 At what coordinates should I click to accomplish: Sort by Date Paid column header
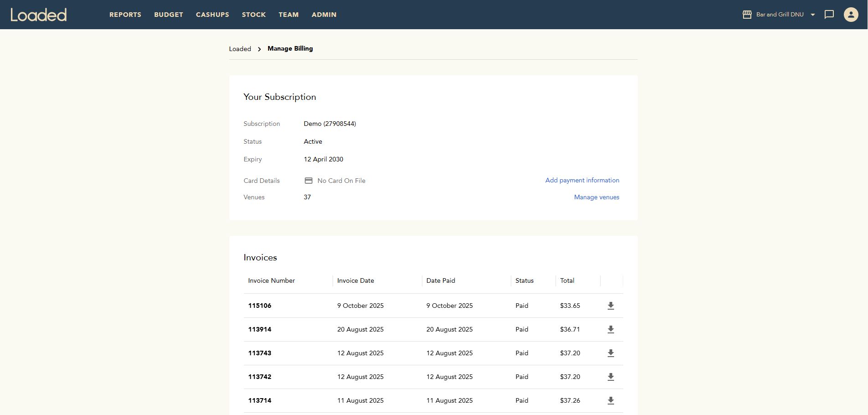(441, 280)
